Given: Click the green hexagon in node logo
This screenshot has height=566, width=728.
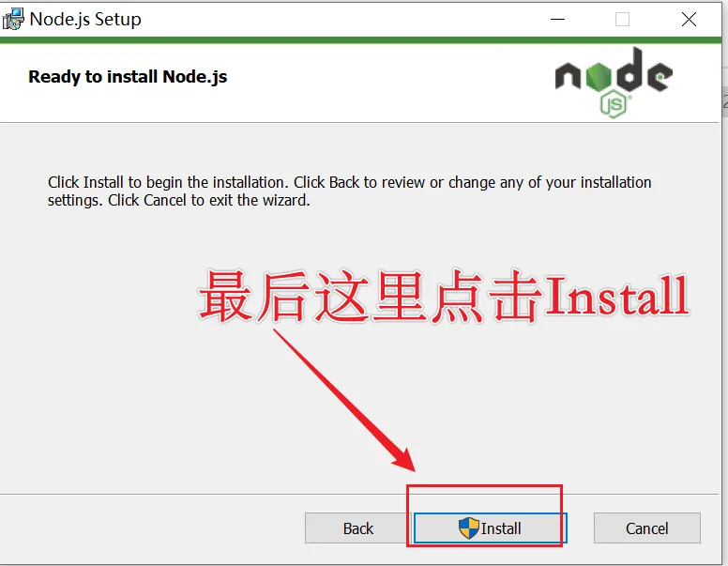Looking at the screenshot, I should [x=599, y=76].
